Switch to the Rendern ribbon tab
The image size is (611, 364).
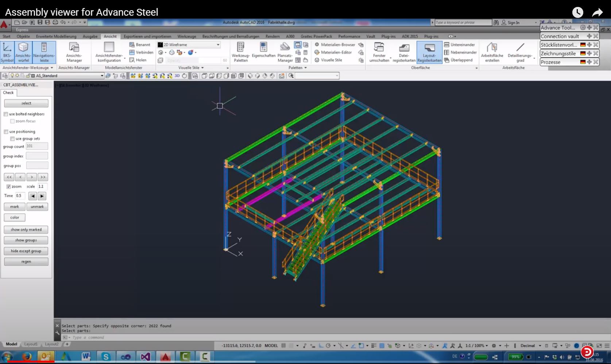[x=272, y=36]
